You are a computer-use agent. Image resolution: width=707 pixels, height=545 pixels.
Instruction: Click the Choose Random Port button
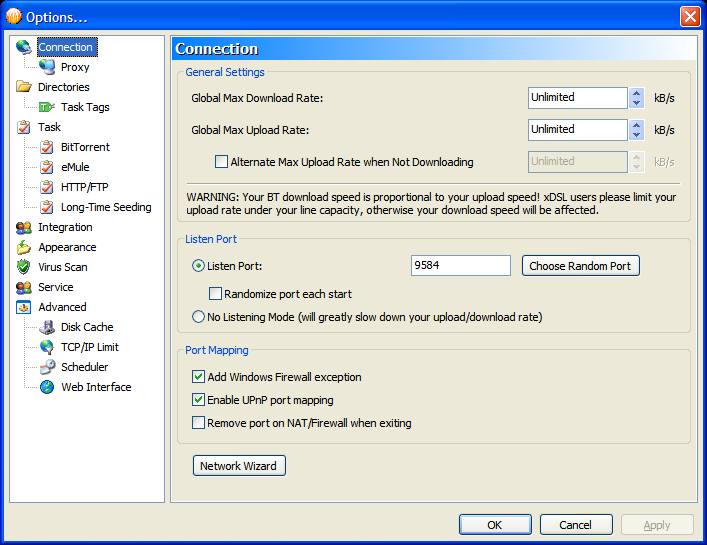(x=580, y=266)
